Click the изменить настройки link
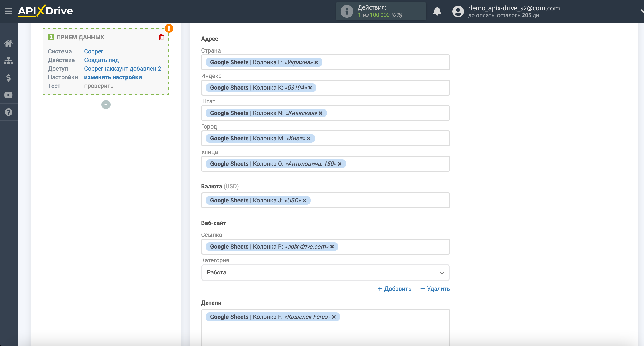Viewport: 644px width, 346px height. click(x=113, y=77)
